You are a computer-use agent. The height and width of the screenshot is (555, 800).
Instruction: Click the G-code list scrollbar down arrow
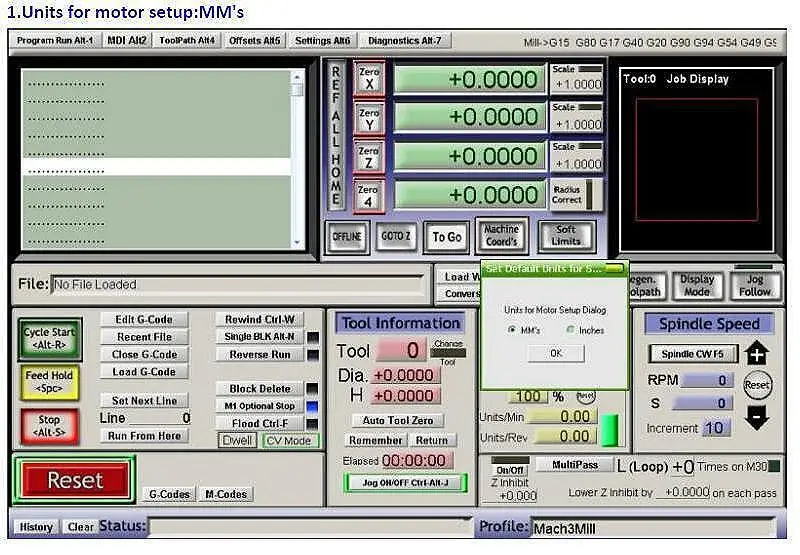(x=297, y=243)
